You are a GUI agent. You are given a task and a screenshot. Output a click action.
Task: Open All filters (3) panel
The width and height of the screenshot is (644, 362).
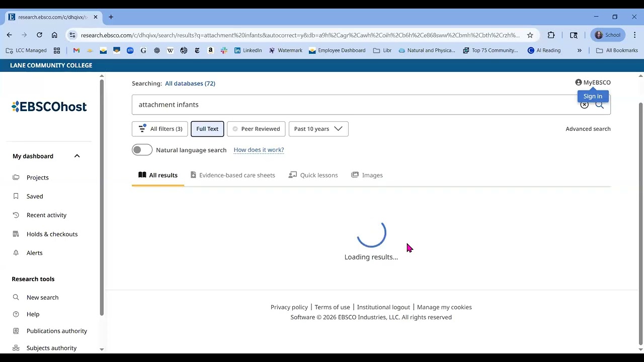(160, 129)
